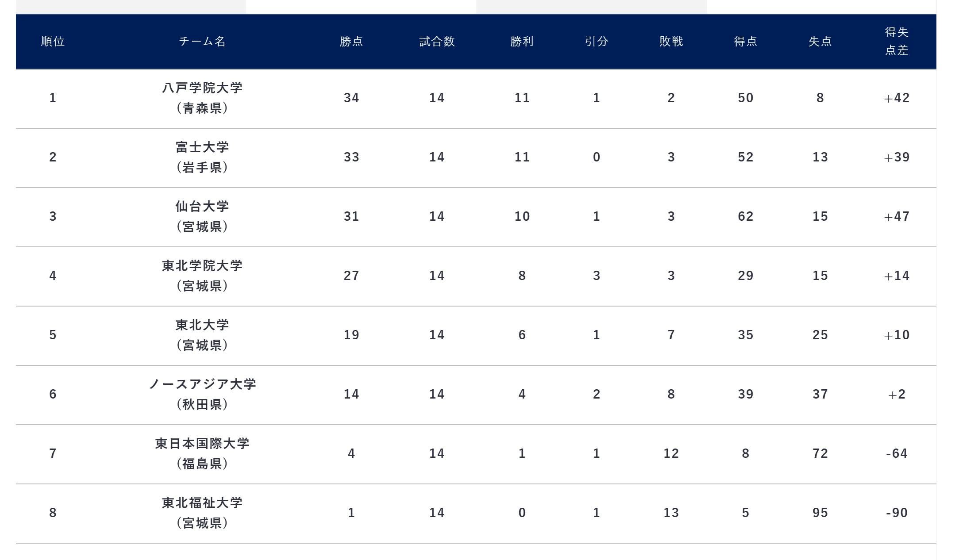Click the -64 goal difference cell
Screen dimensions: 955x560
coord(897,454)
